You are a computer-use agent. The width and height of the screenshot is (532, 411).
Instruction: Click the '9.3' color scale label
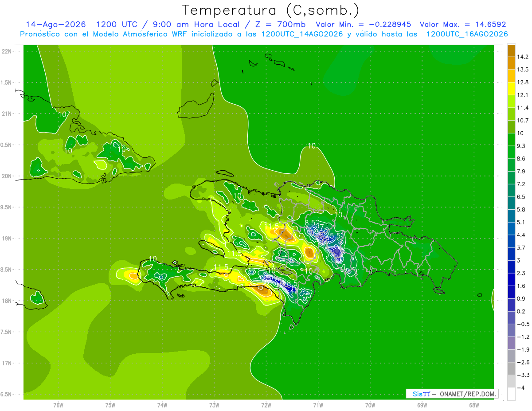pyautogui.click(x=521, y=146)
